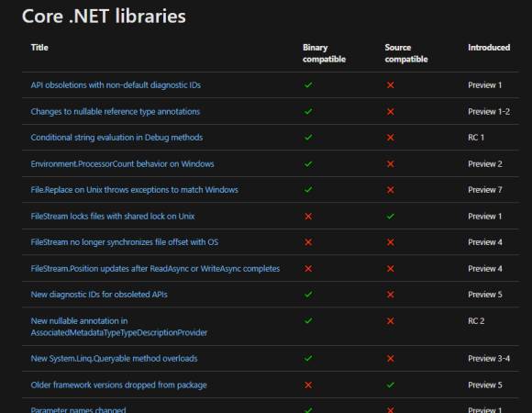Viewport: 532px width, 413px height.
Task: Click source green check in FileStream locks files row
Action: click(x=391, y=217)
